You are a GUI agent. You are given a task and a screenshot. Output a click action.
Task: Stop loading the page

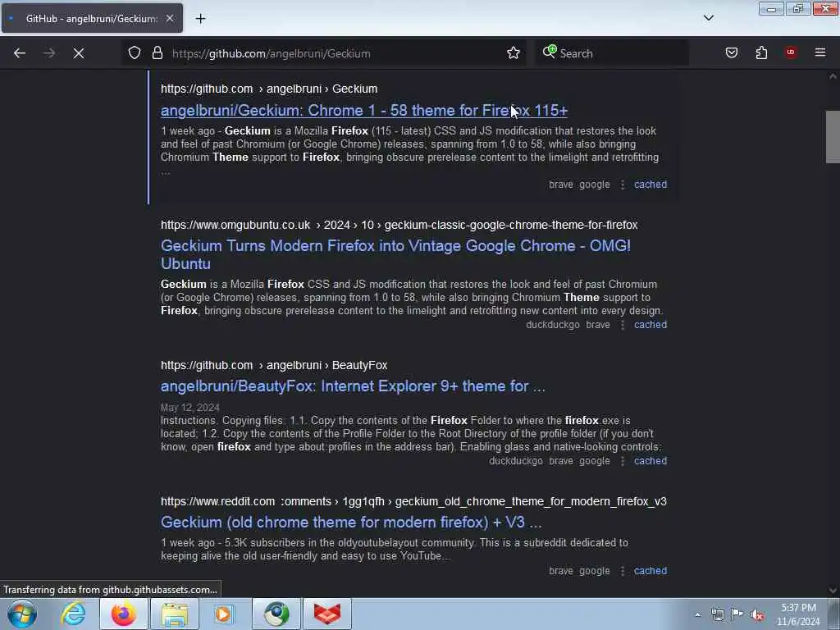click(78, 53)
